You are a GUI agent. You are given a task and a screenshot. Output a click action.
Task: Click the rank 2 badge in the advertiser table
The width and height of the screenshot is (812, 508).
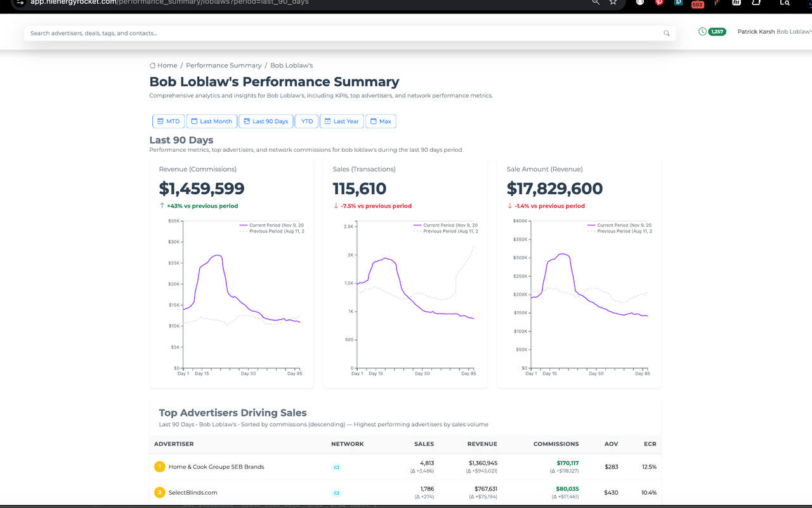(160, 492)
